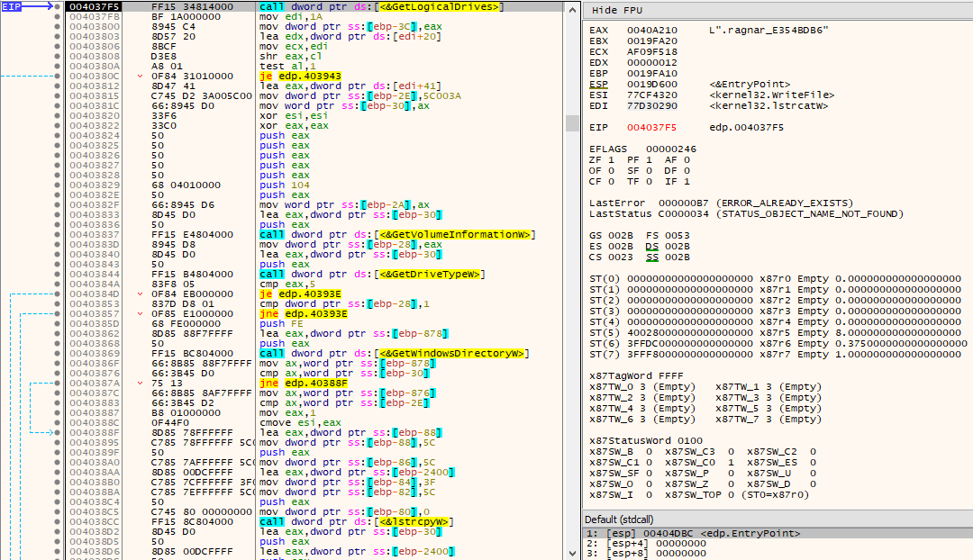The width and height of the screenshot is (973, 560).
Task: Select the call lstrcpyW instruction
Action: tap(356, 521)
